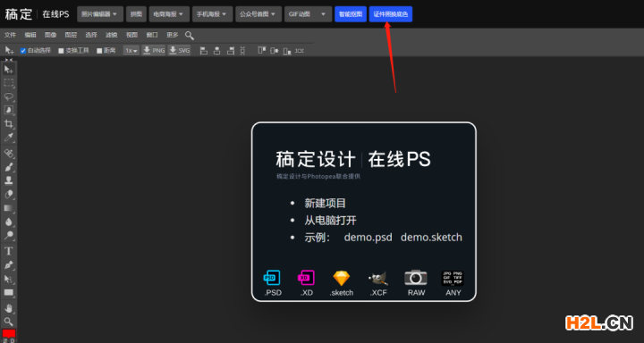Select the Eraser tool
The height and width of the screenshot is (343, 644).
(x=9, y=194)
